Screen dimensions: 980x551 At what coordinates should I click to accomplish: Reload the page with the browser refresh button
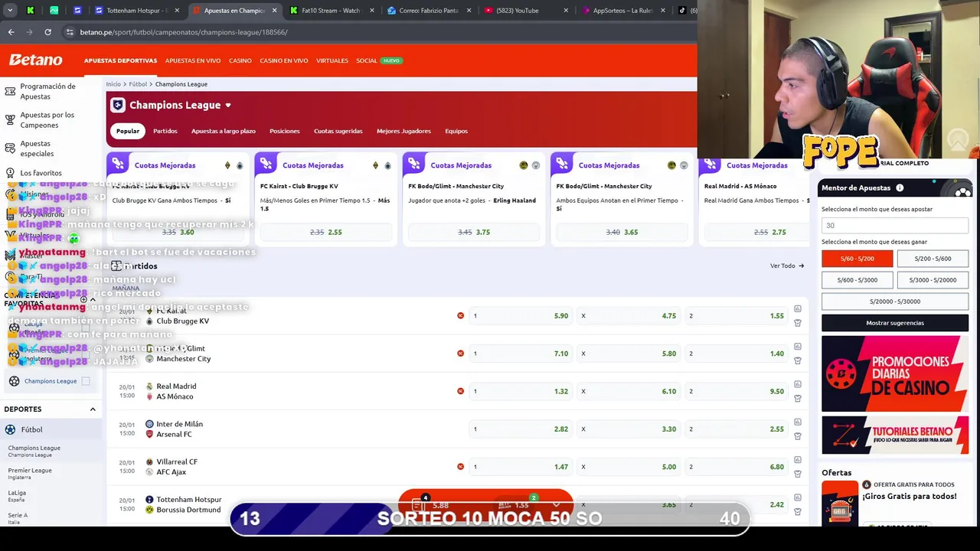pyautogui.click(x=47, y=32)
